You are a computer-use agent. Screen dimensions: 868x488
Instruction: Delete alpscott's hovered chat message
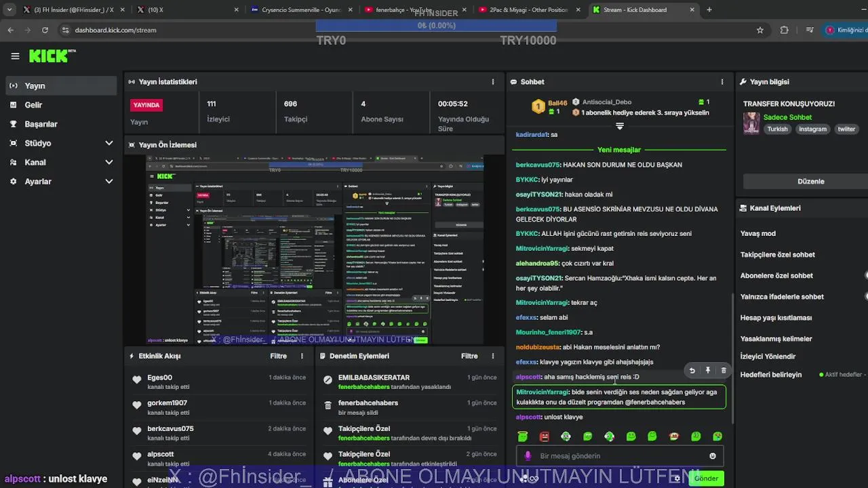(724, 371)
